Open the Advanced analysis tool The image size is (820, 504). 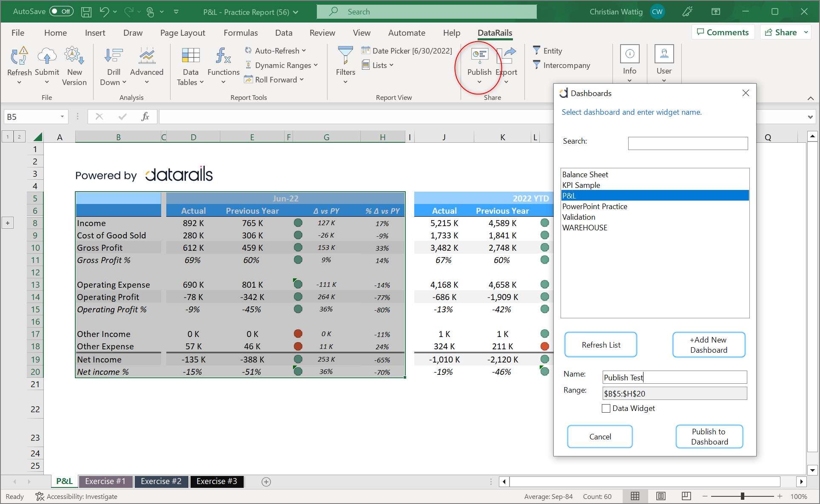pos(147,66)
